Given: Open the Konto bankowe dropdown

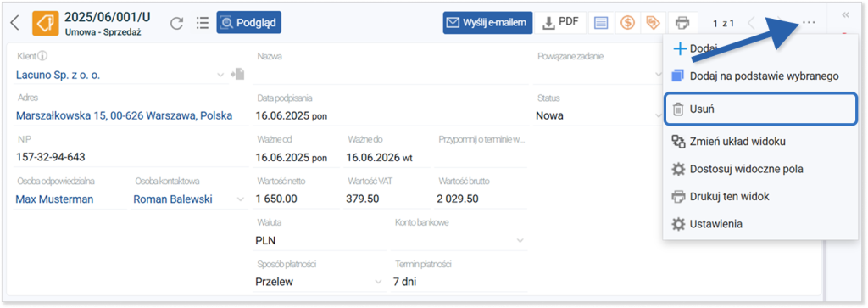Looking at the screenshot, I should 520,240.
